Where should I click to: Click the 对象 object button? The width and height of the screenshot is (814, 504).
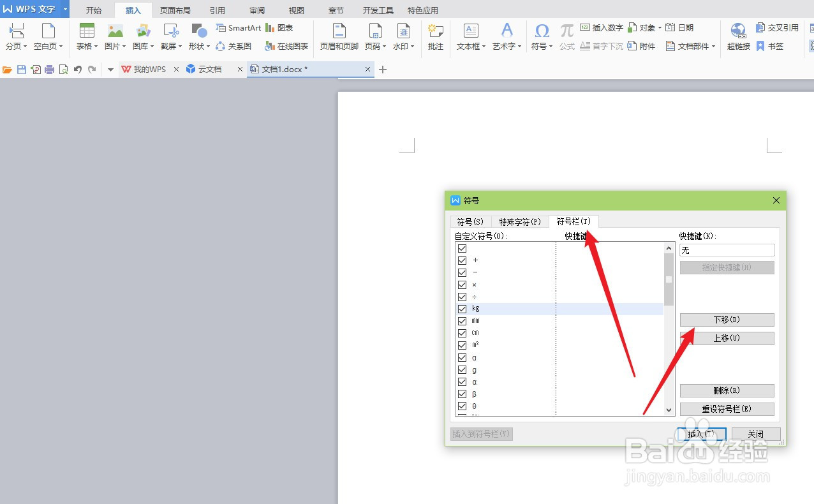pos(644,28)
